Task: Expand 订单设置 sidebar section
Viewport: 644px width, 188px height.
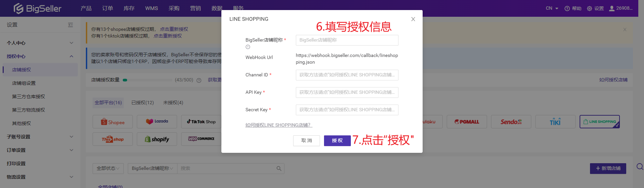Action: click(71, 150)
